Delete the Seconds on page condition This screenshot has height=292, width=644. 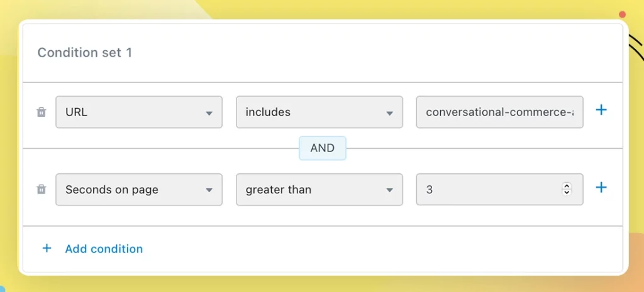click(42, 189)
